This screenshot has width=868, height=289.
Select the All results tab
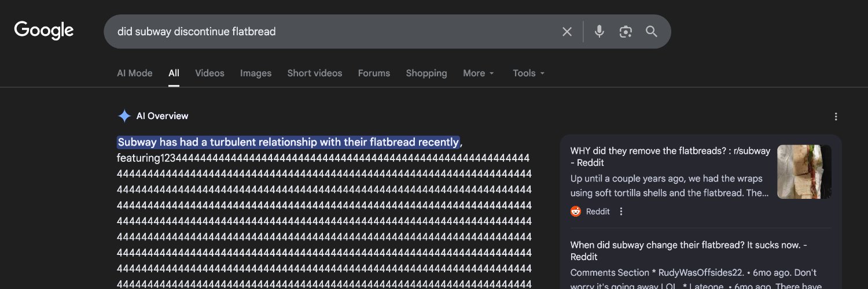pos(174,73)
